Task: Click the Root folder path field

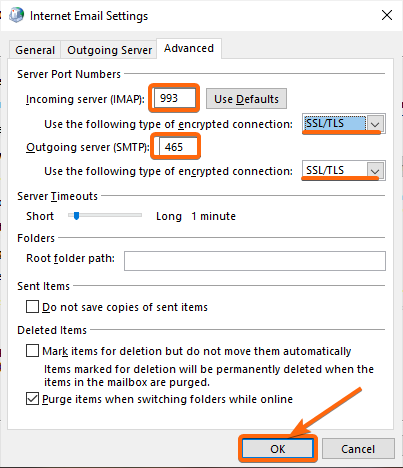Action: (255, 261)
